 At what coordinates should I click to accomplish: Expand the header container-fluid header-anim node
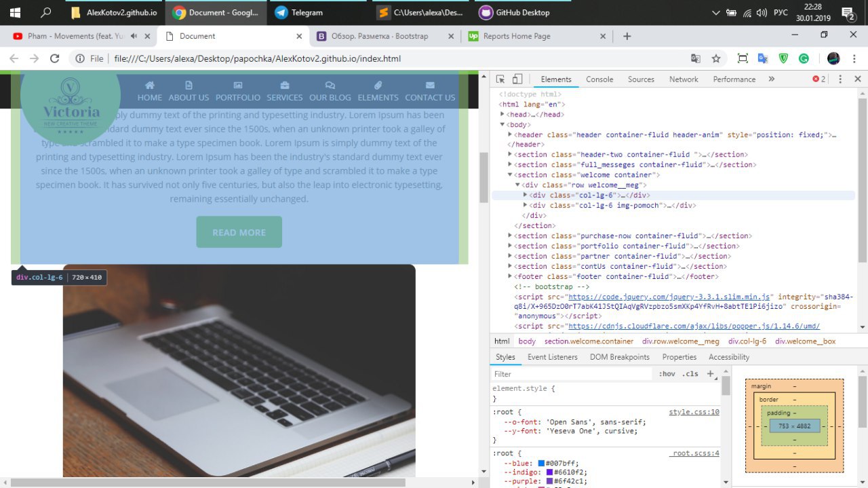(x=511, y=135)
